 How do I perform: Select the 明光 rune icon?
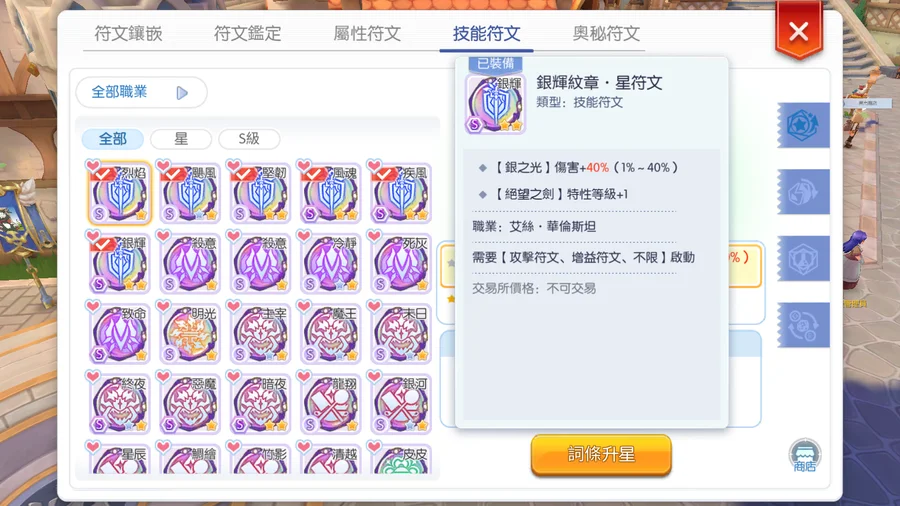coord(191,334)
